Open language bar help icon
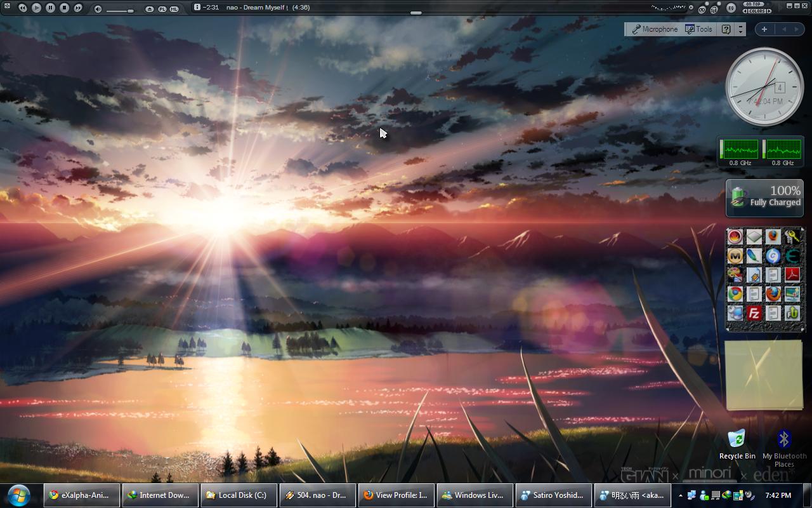 coord(726,29)
